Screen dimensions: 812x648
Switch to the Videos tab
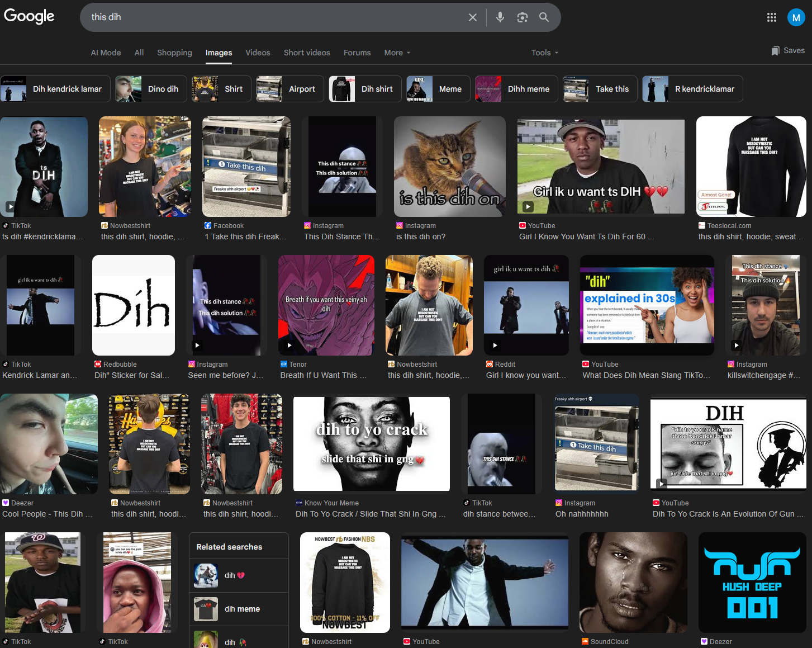point(258,53)
